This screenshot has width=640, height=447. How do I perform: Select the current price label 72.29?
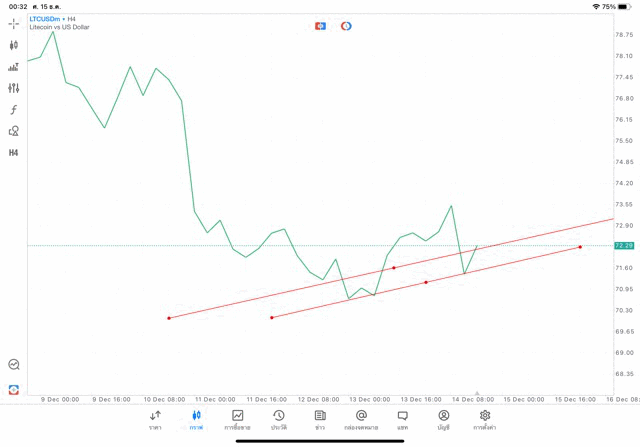click(624, 245)
